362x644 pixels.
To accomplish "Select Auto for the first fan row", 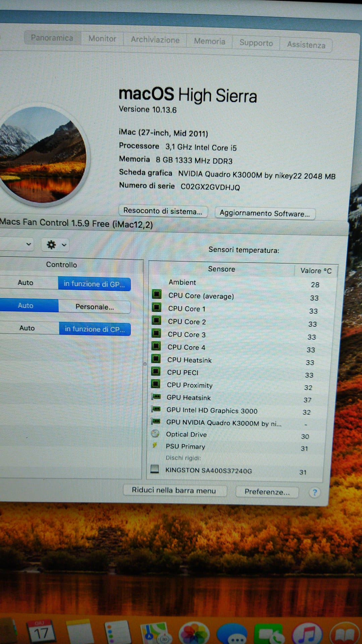I will [25, 282].
